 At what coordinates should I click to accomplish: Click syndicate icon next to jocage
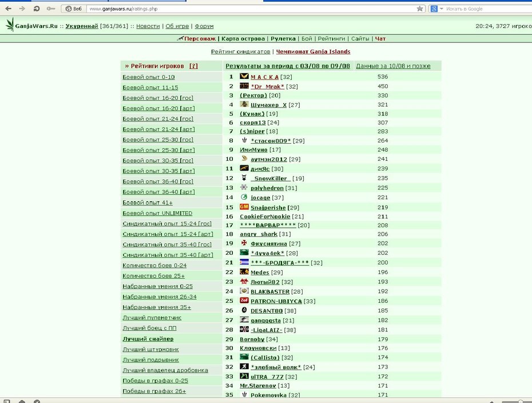pyautogui.click(x=244, y=197)
